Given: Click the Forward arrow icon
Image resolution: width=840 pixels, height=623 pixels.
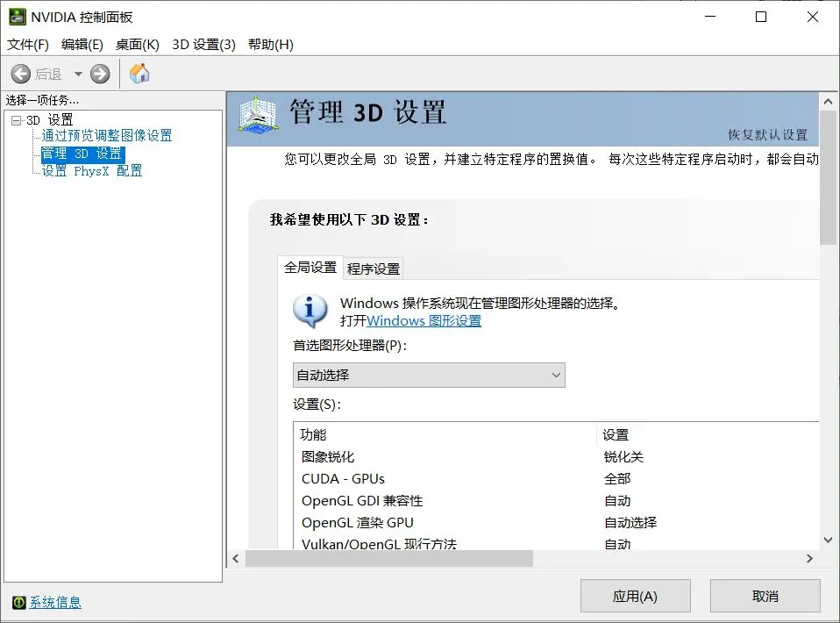Looking at the screenshot, I should [100, 74].
